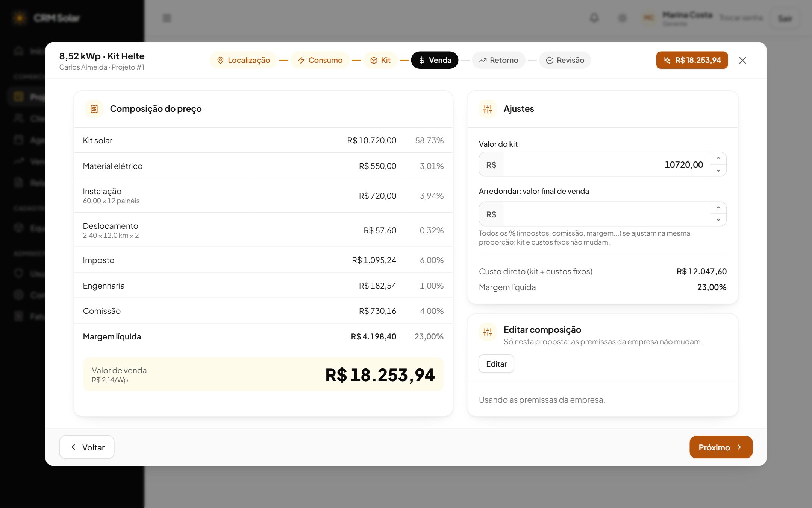Click the 8,52 kWp · Kit Helte title
Viewport: 812px width, 508px height.
(x=102, y=56)
